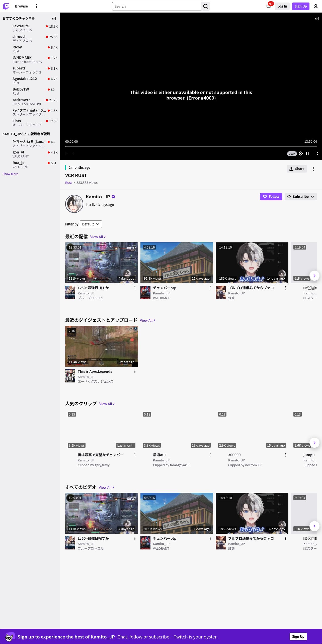
Task: Open the 0:35 popular clip thumbnail
Action: click(x=102, y=430)
